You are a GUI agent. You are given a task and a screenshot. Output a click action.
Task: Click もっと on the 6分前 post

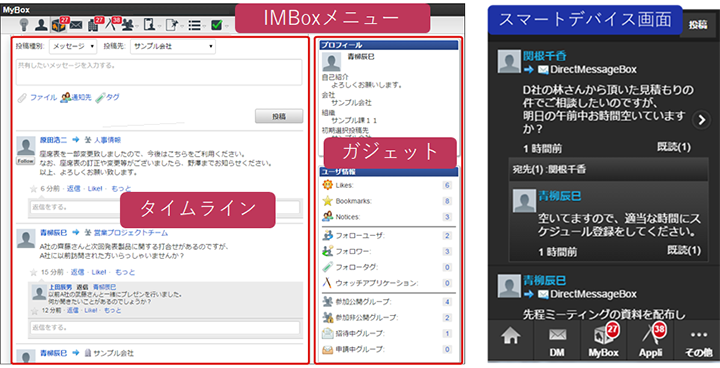point(121,188)
